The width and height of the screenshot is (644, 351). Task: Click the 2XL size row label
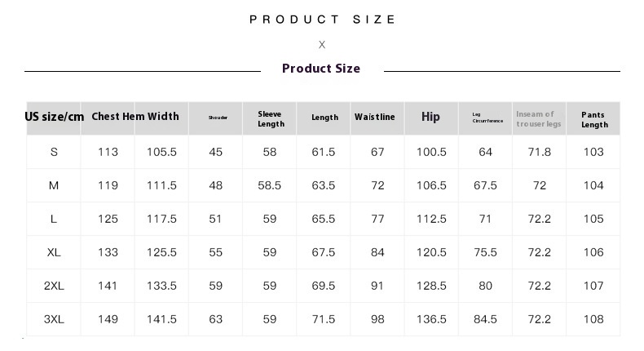pos(54,286)
